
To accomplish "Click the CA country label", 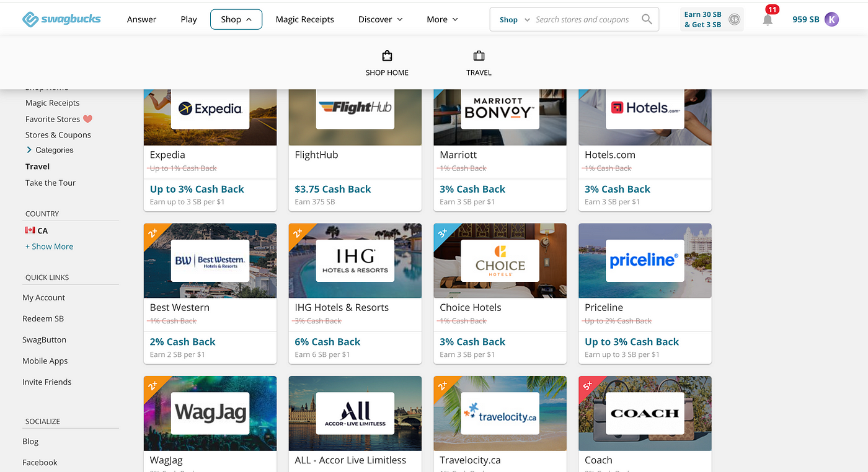I will [x=42, y=230].
